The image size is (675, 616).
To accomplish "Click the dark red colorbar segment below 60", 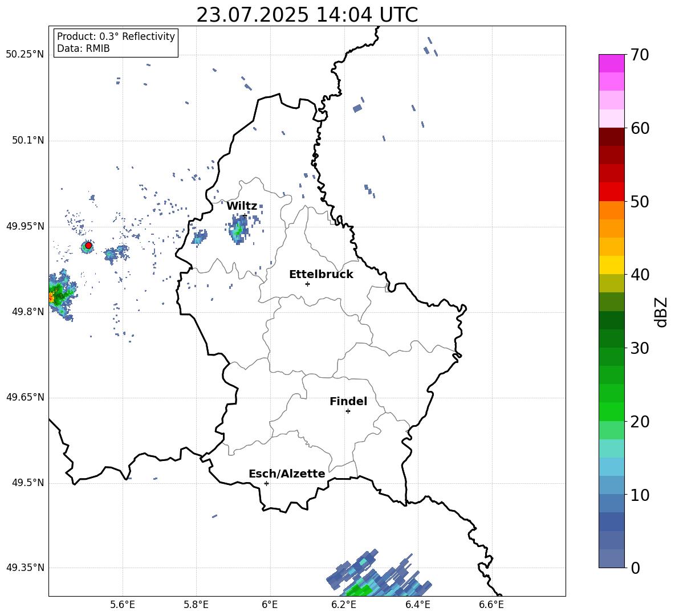I will point(611,137).
